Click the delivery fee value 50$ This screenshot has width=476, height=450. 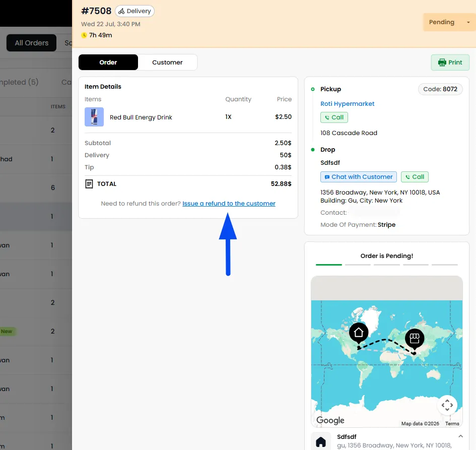(286, 155)
